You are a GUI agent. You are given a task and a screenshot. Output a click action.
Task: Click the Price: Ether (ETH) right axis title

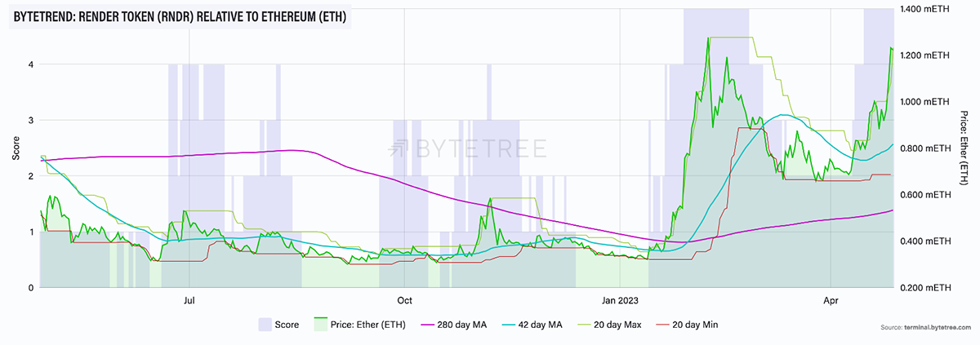pyautogui.click(x=964, y=148)
